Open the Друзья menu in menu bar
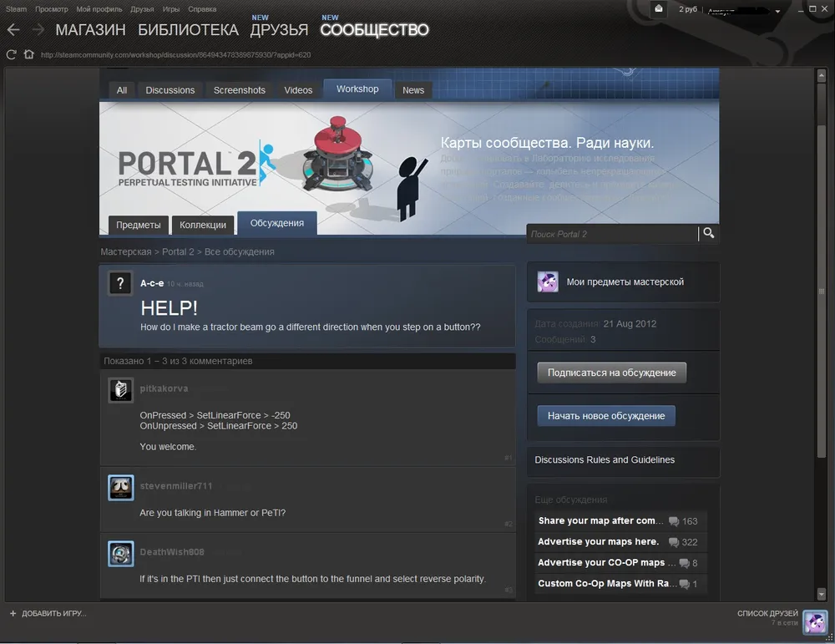The image size is (835, 644). tap(142, 9)
